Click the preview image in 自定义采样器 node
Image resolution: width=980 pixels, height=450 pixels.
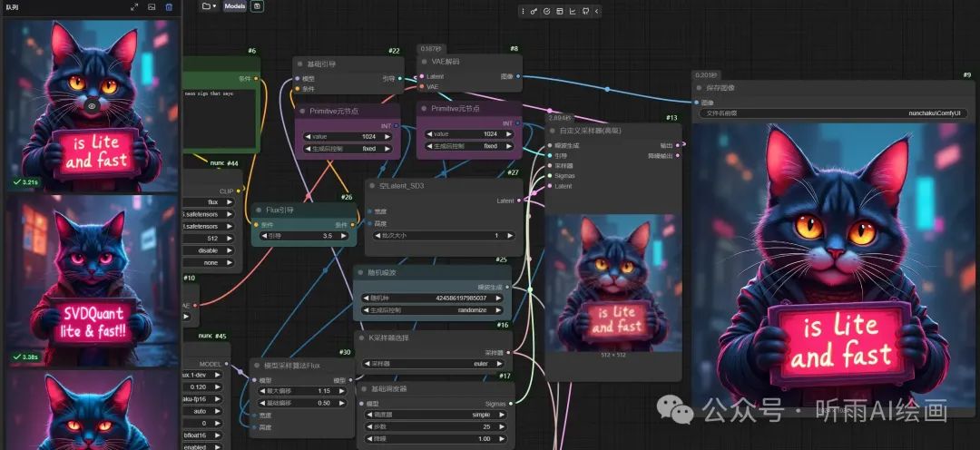coord(613,282)
